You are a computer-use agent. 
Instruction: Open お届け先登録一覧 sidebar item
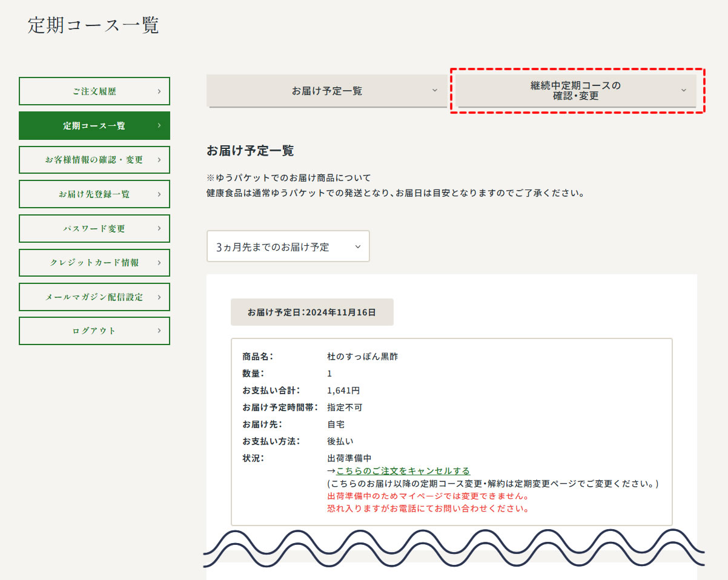94,194
